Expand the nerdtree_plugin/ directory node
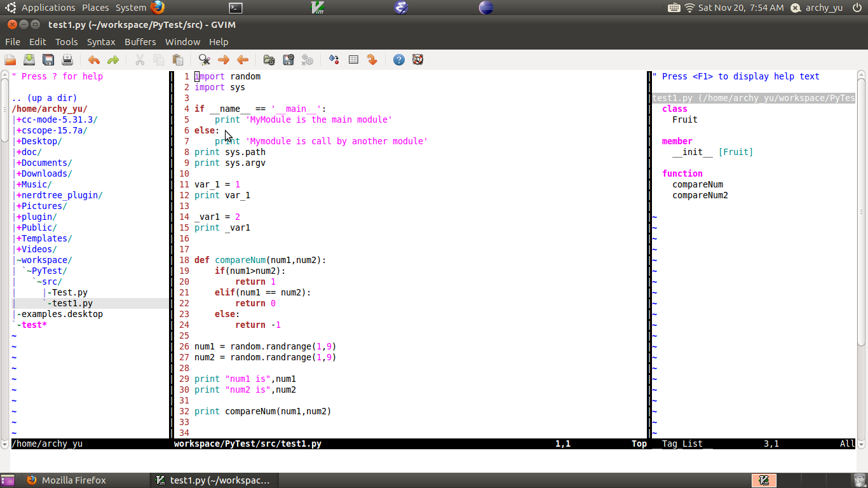 (61, 195)
